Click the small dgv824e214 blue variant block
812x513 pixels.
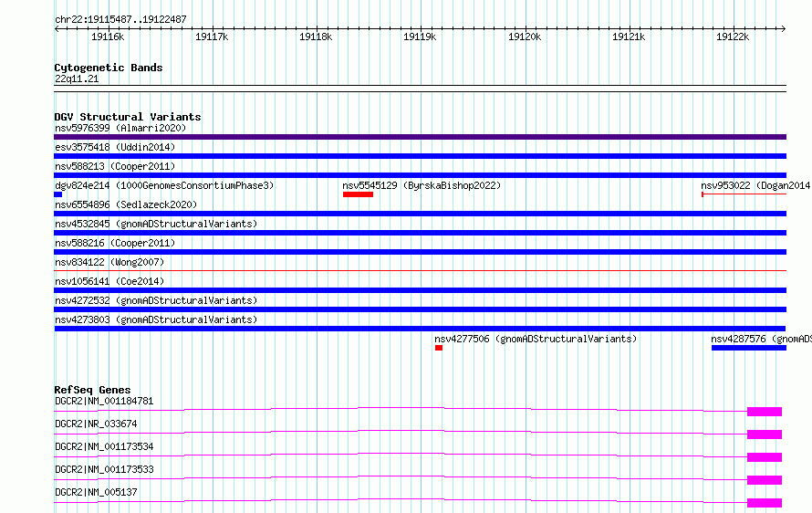coord(58,194)
